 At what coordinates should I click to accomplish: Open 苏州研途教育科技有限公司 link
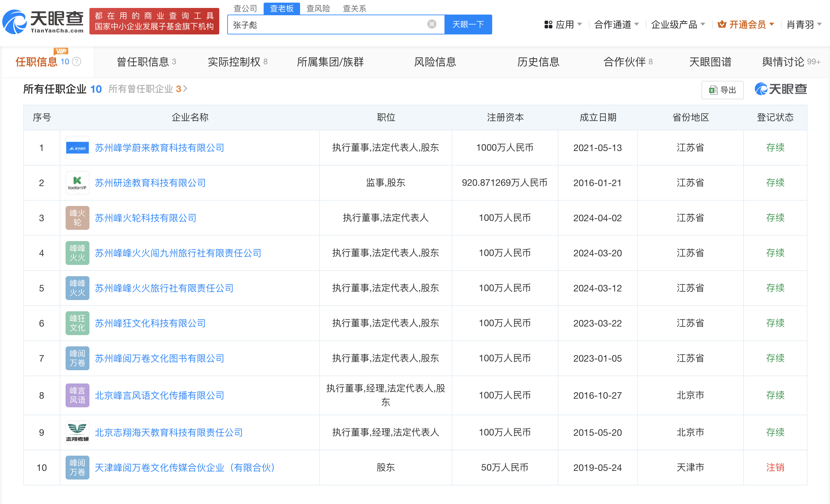tap(150, 182)
